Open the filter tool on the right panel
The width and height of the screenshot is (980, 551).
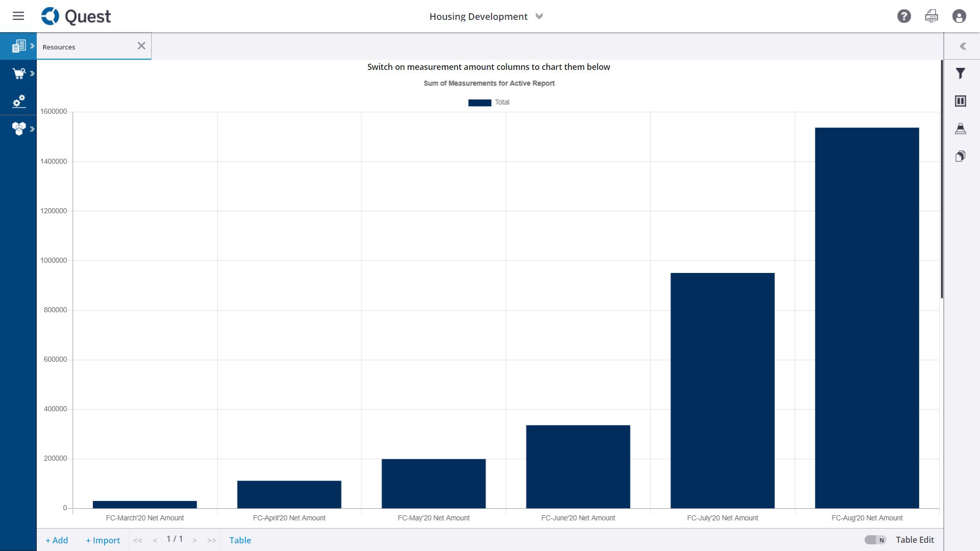pos(961,73)
